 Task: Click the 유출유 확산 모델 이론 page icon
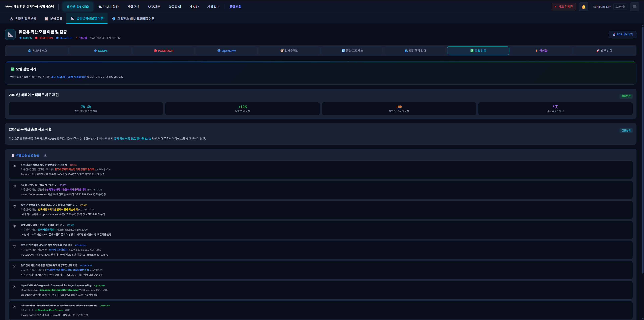10,35
